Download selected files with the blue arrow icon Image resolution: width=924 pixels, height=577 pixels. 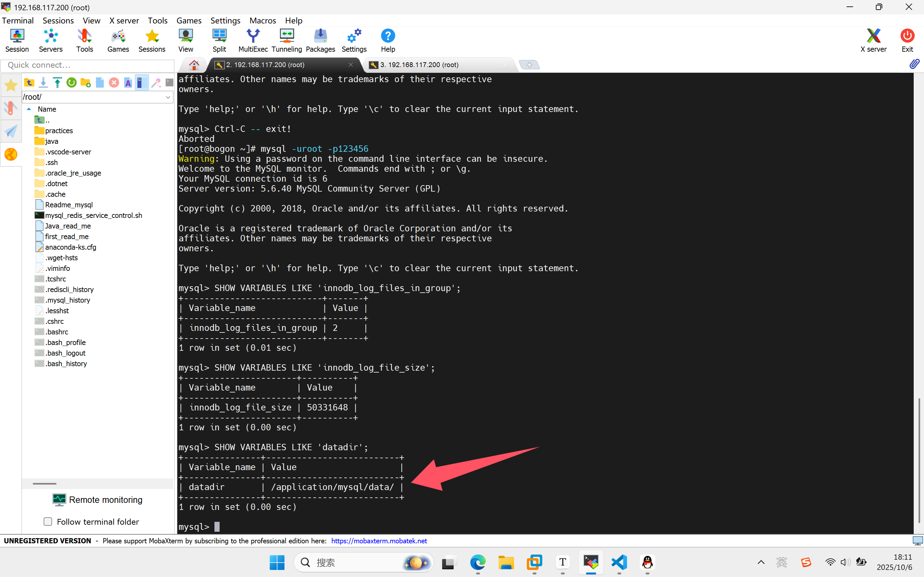pyautogui.click(x=43, y=82)
